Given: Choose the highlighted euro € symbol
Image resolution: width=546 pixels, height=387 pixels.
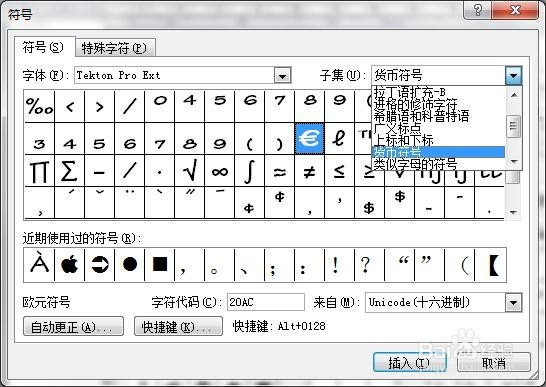Looking at the screenshot, I should [x=309, y=139].
